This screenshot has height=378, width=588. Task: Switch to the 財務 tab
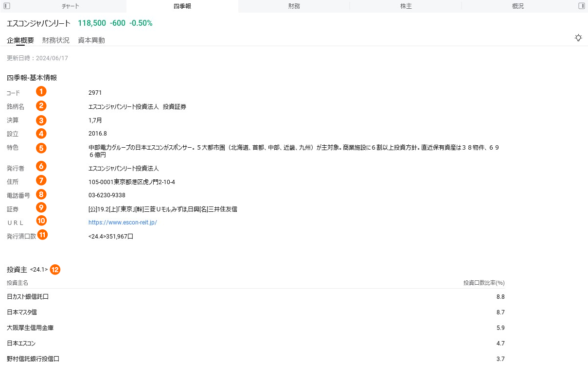(x=294, y=6)
